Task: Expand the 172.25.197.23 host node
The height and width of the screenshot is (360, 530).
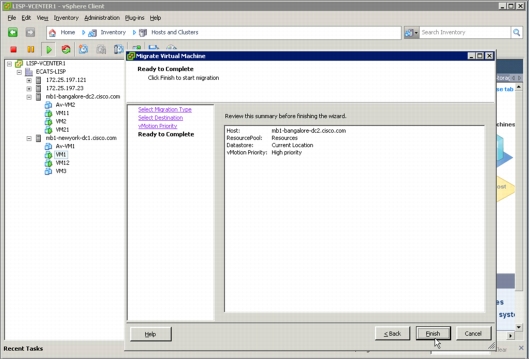Action: pos(29,89)
